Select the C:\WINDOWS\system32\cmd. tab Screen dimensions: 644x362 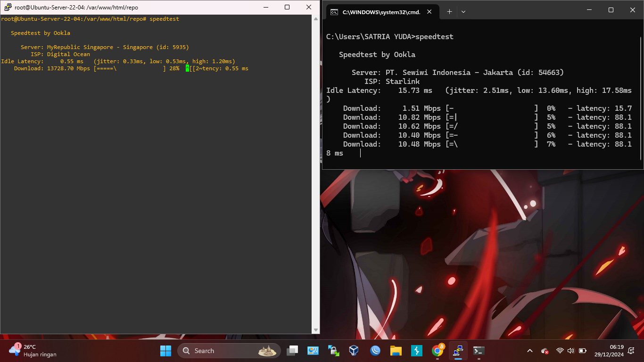click(x=382, y=12)
